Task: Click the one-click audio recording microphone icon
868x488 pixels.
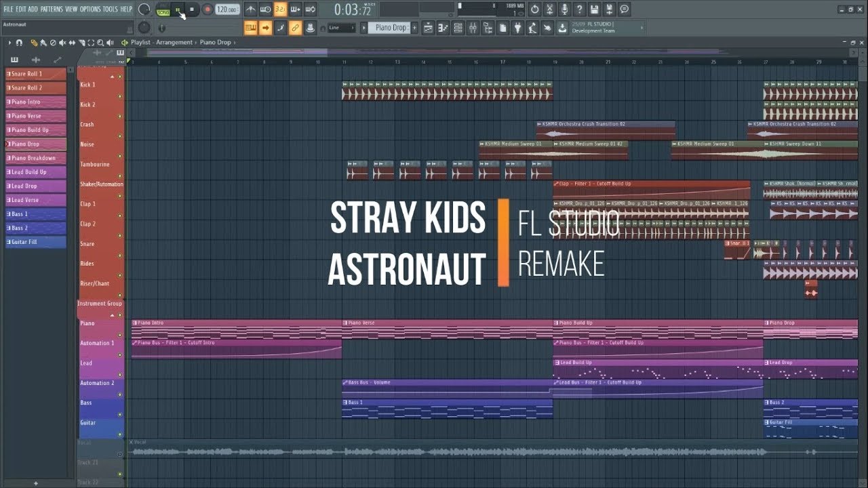Action: pos(564,9)
